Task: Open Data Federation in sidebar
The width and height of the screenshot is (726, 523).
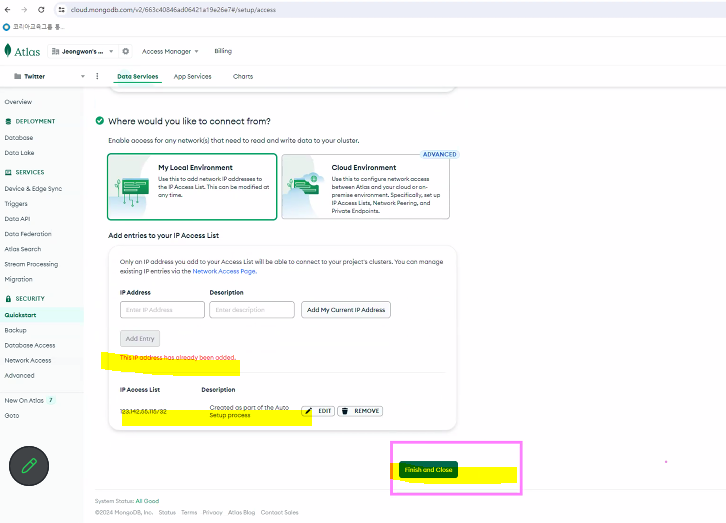Action: (x=28, y=234)
